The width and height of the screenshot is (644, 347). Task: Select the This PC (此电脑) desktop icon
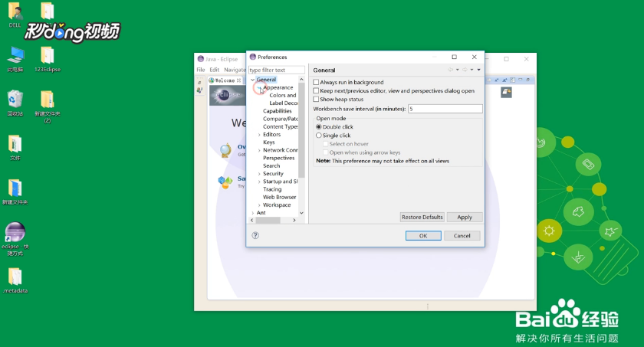[15, 60]
